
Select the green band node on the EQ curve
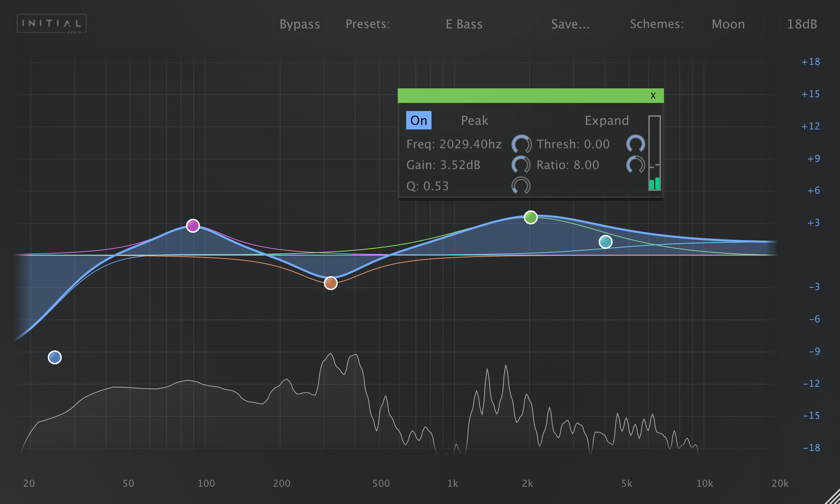(531, 217)
